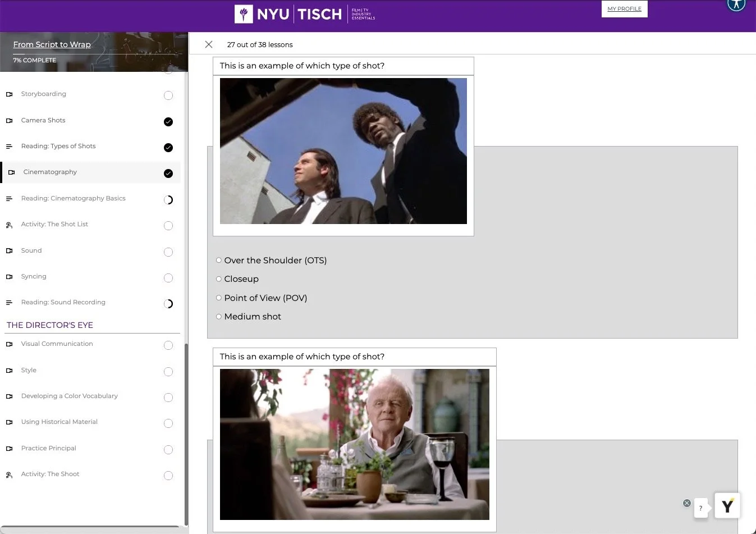Image resolution: width=756 pixels, height=534 pixels.
Task: Open Reading: Types of Shots lesson
Action: click(x=58, y=146)
